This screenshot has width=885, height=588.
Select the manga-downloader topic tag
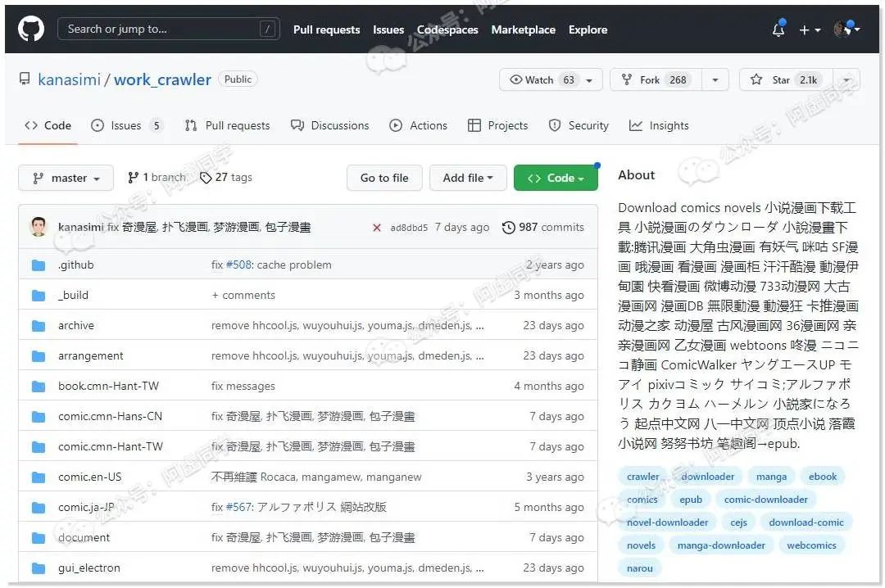(x=721, y=545)
